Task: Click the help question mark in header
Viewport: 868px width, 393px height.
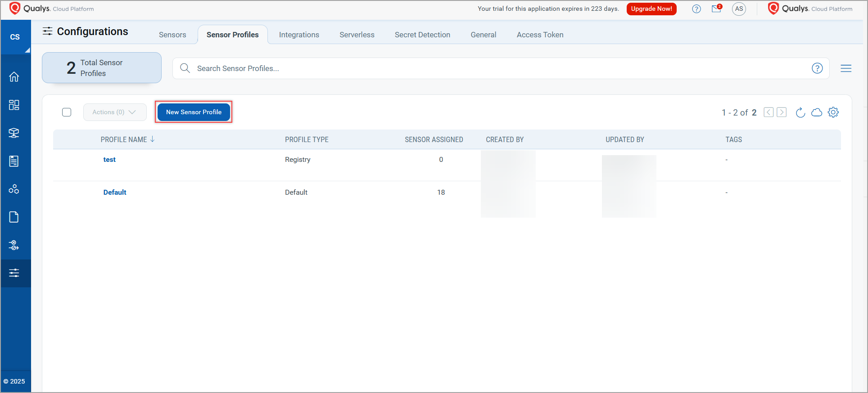Action: (696, 9)
